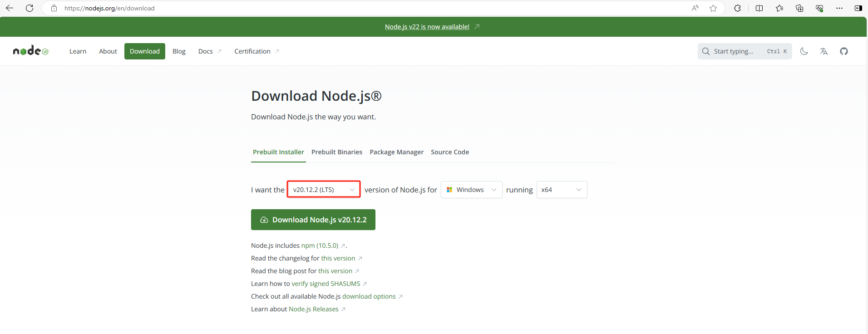868x334 pixels.
Task: Open browser sidebar icon
Action: pyautogui.click(x=858, y=8)
